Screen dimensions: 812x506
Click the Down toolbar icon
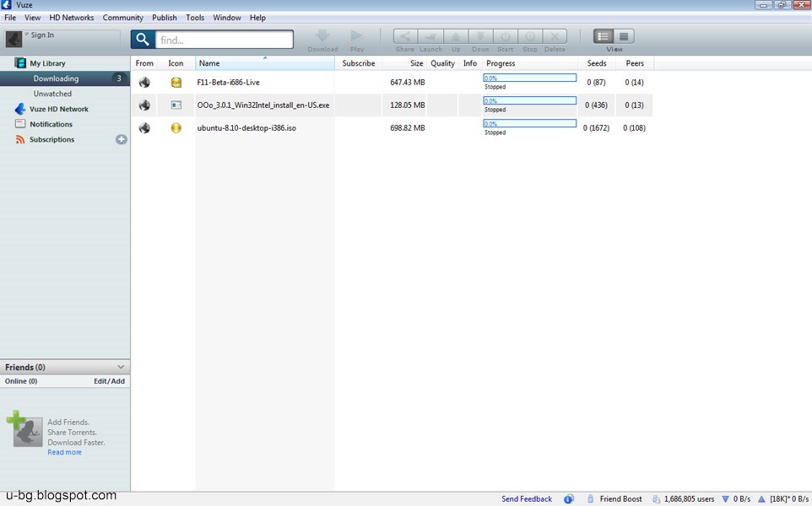(480, 36)
